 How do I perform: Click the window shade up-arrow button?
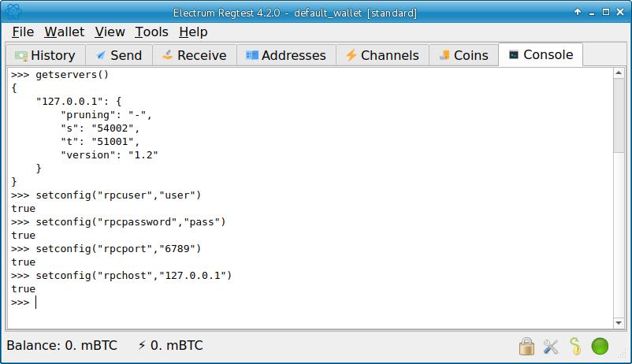(578, 13)
